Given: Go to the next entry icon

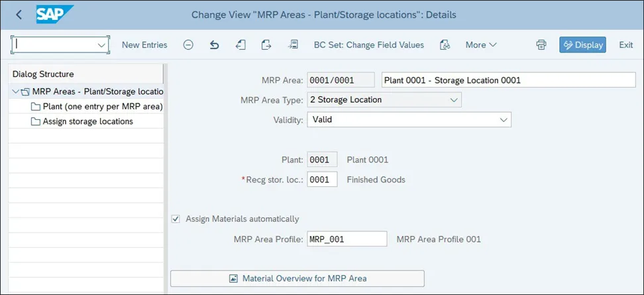Looking at the screenshot, I should tap(266, 45).
